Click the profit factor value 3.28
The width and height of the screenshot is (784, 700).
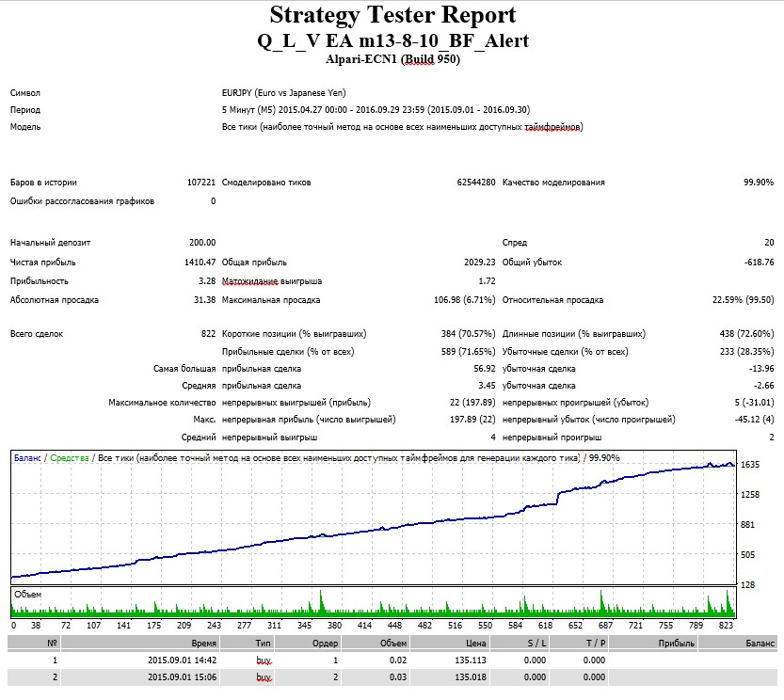(207, 281)
